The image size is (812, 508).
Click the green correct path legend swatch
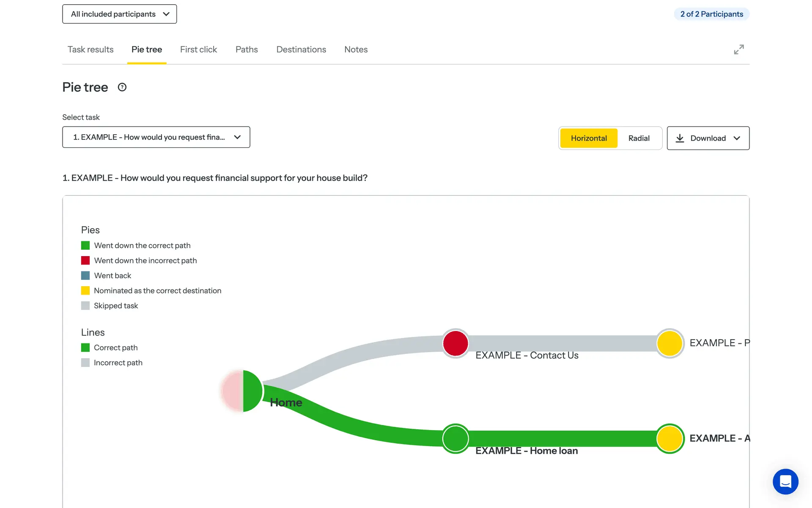(85, 246)
